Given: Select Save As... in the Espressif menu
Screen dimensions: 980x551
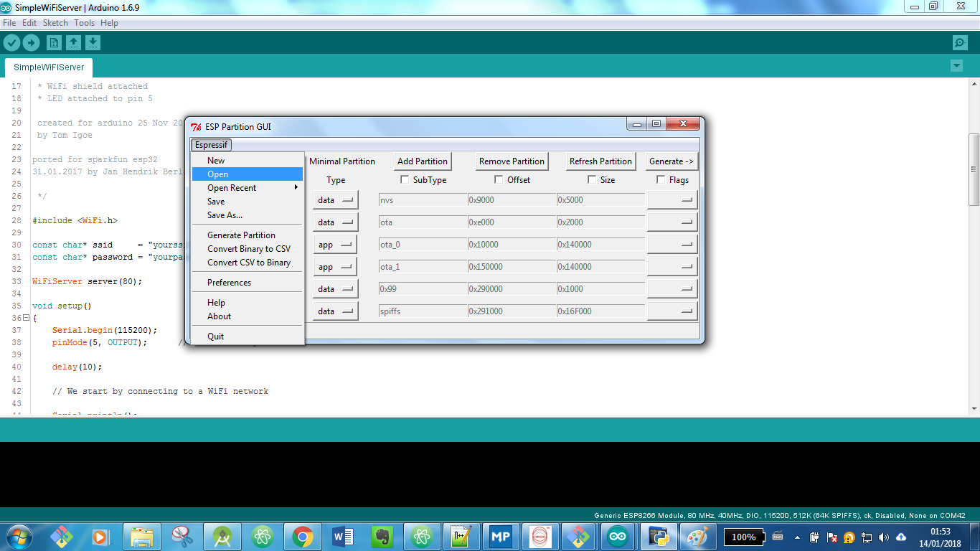Looking at the screenshot, I should [x=248, y=215].
